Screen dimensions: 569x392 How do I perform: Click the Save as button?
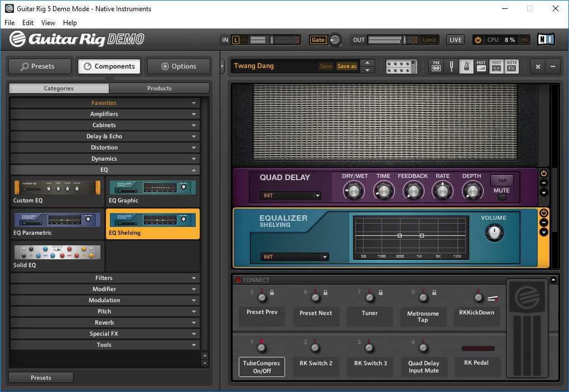[x=346, y=66]
